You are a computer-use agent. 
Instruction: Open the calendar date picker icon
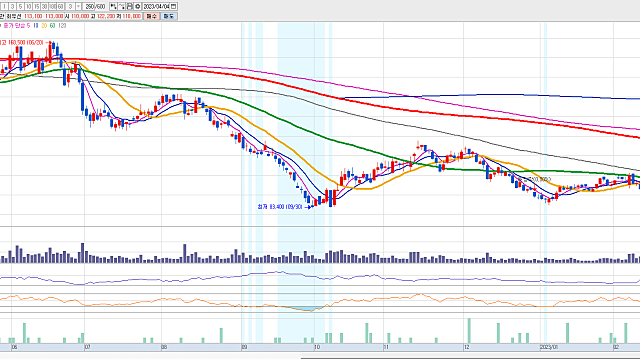(173, 7)
